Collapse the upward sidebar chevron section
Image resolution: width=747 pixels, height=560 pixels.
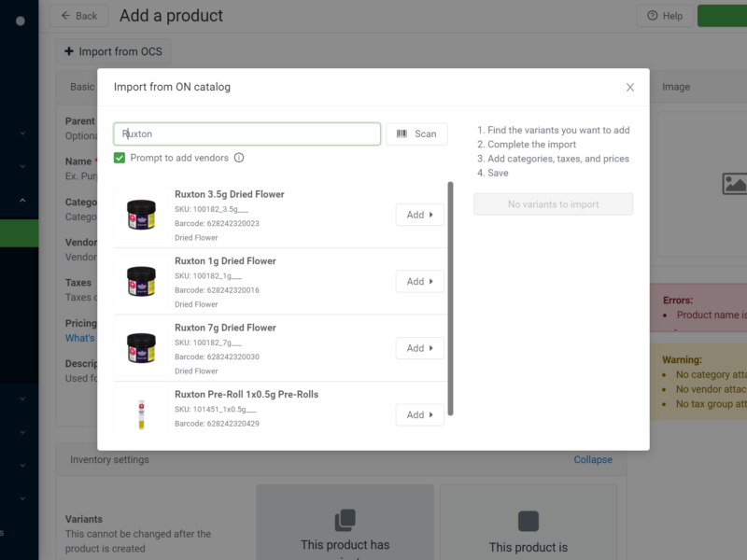pyautogui.click(x=22, y=200)
